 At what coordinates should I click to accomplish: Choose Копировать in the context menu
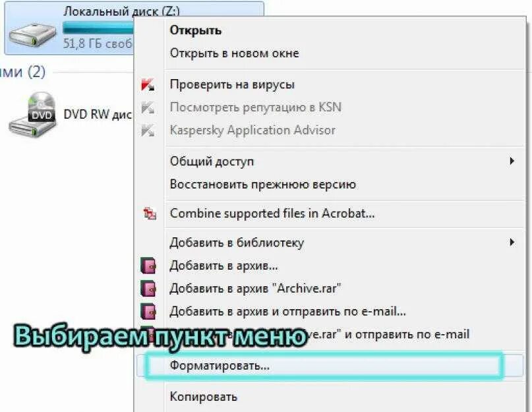[x=203, y=397]
